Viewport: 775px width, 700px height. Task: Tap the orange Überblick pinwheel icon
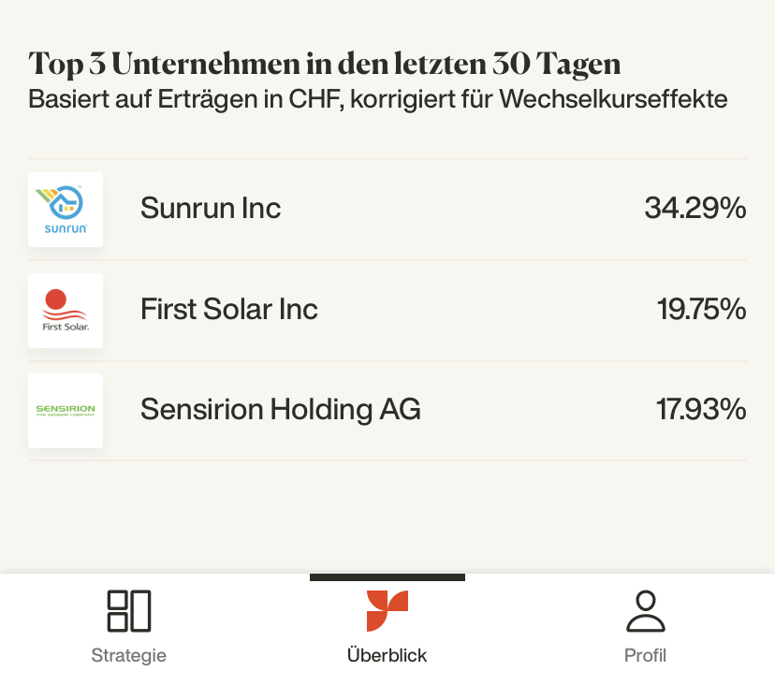tap(387, 610)
